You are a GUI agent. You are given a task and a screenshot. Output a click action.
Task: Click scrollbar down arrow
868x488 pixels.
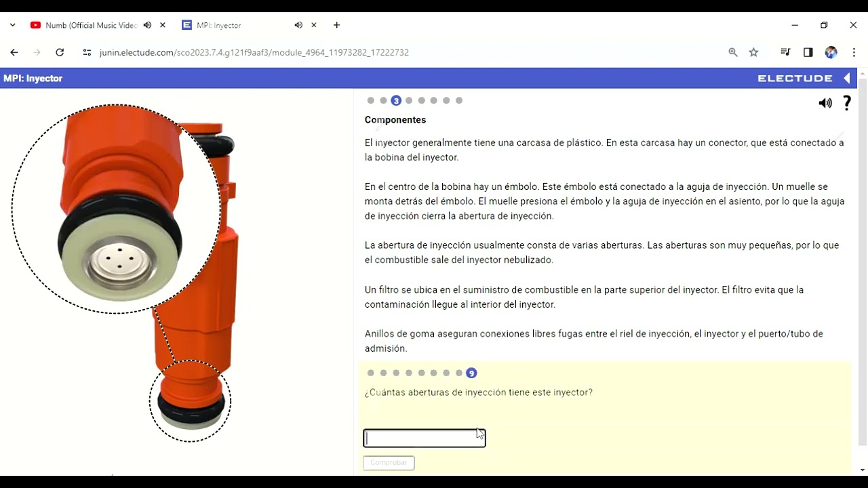click(x=863, y=470)
